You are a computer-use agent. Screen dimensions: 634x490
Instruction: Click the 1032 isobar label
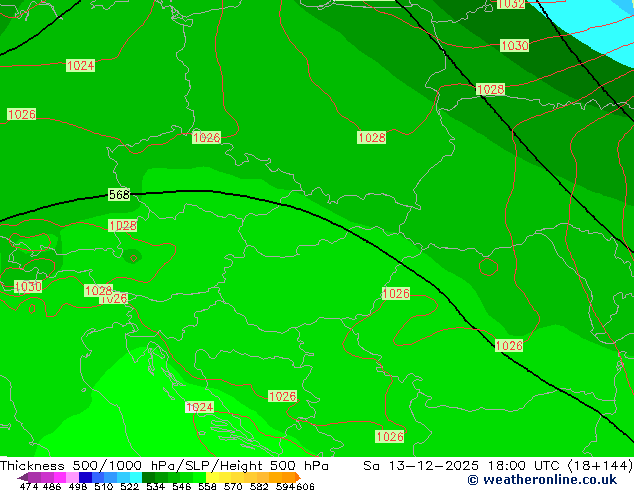click(511, 4)
